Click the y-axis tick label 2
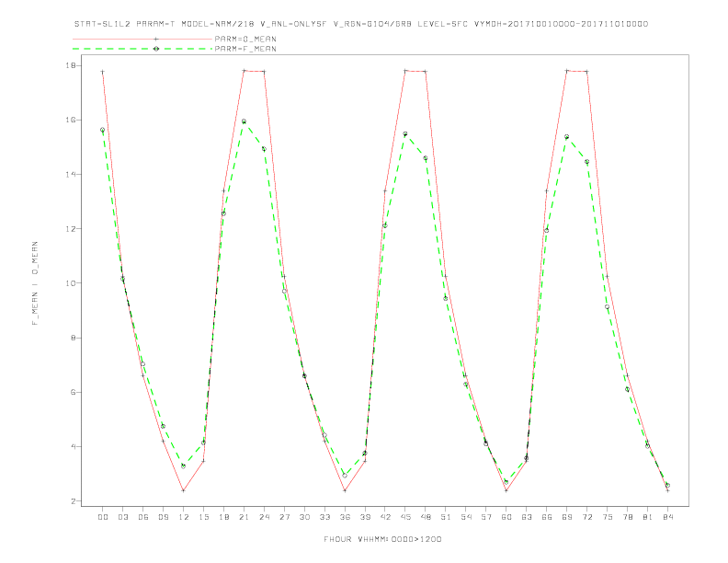Screen dimensions: 728x563 (x=74, y=501)
